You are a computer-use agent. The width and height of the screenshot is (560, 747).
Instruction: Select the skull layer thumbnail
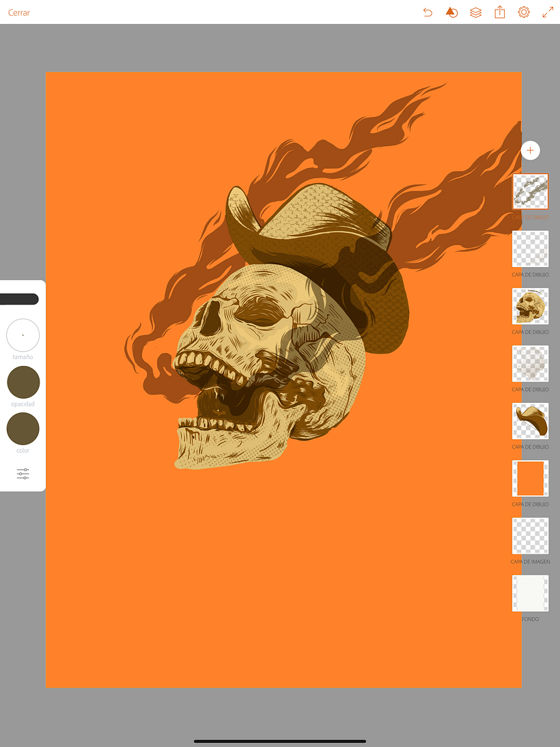pos(530,306)
